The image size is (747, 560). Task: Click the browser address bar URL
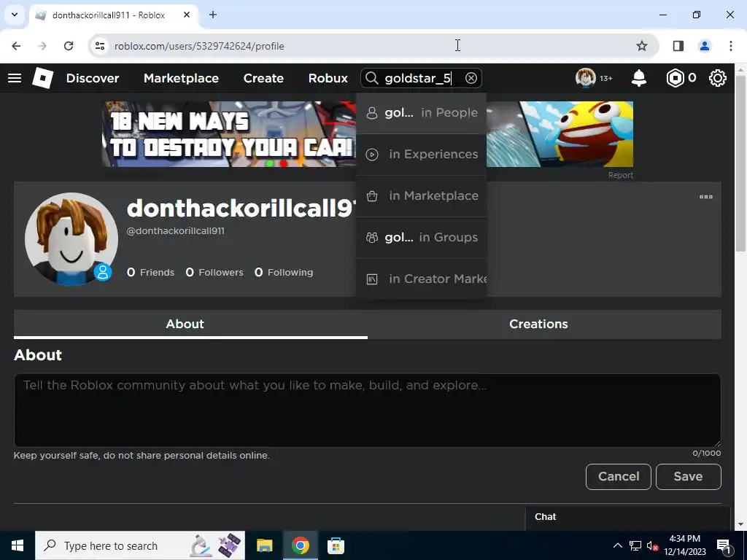pyautogui.click(x=199, y=46)
